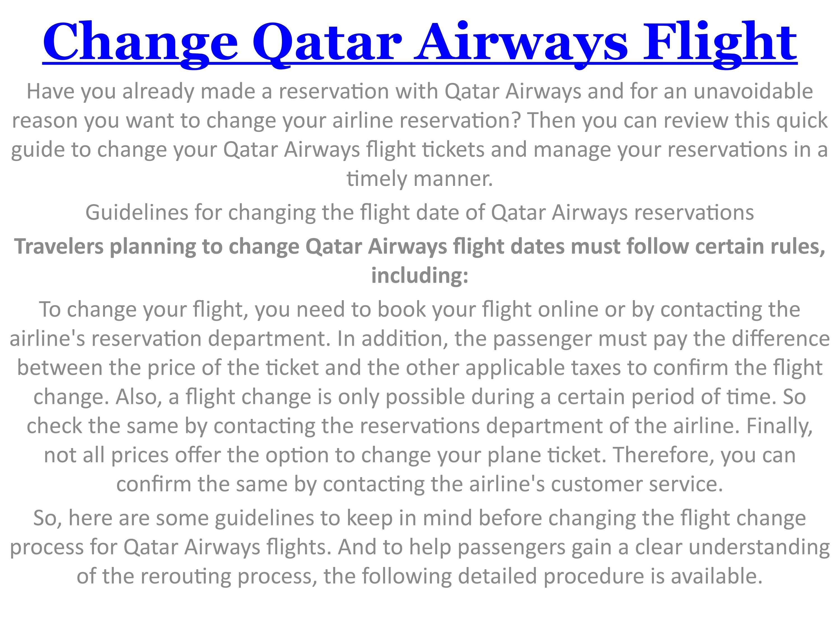840x630 pixels.
Task: Click the 'Guidelines for changing the flight date' line
Action: [419, 212]
